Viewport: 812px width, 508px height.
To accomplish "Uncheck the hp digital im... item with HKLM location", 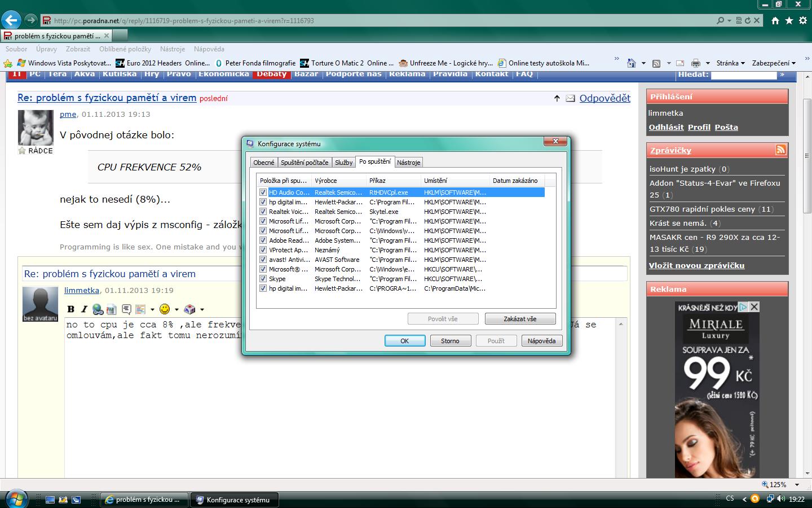I will [x=263, y=202].
